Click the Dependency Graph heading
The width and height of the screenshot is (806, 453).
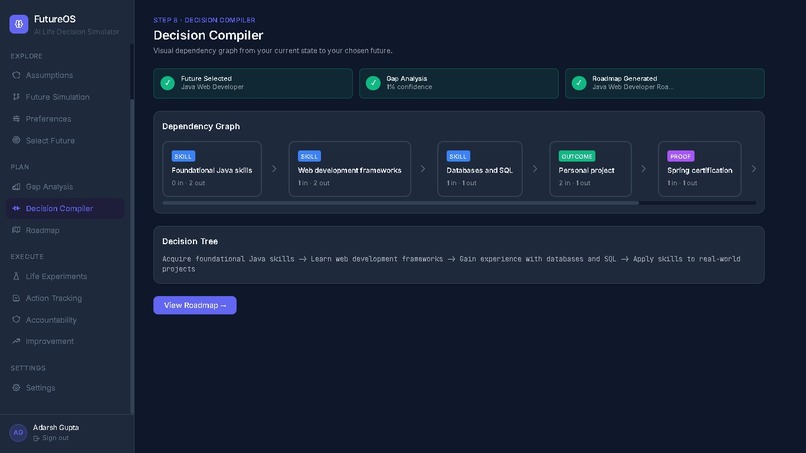coord(201,126)
